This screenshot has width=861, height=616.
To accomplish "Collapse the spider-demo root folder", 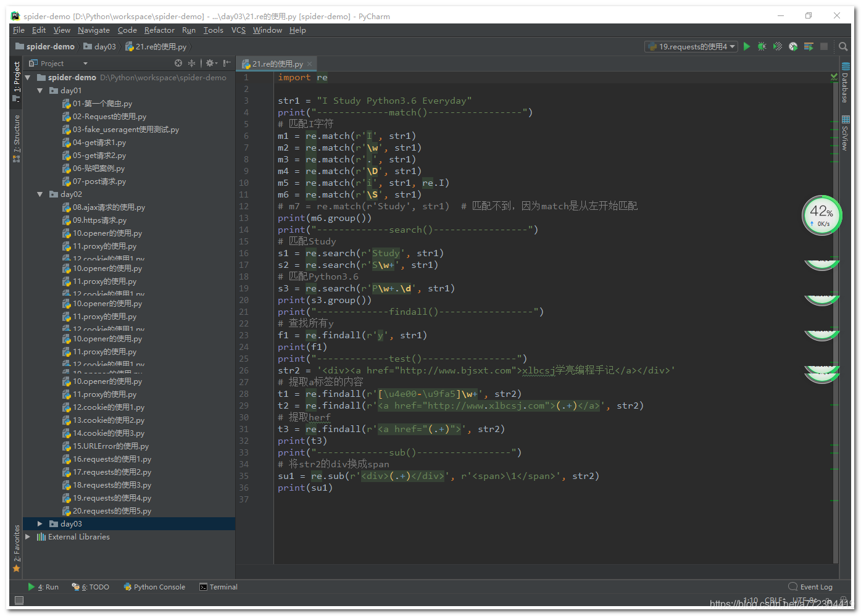I will coord(28,77).
